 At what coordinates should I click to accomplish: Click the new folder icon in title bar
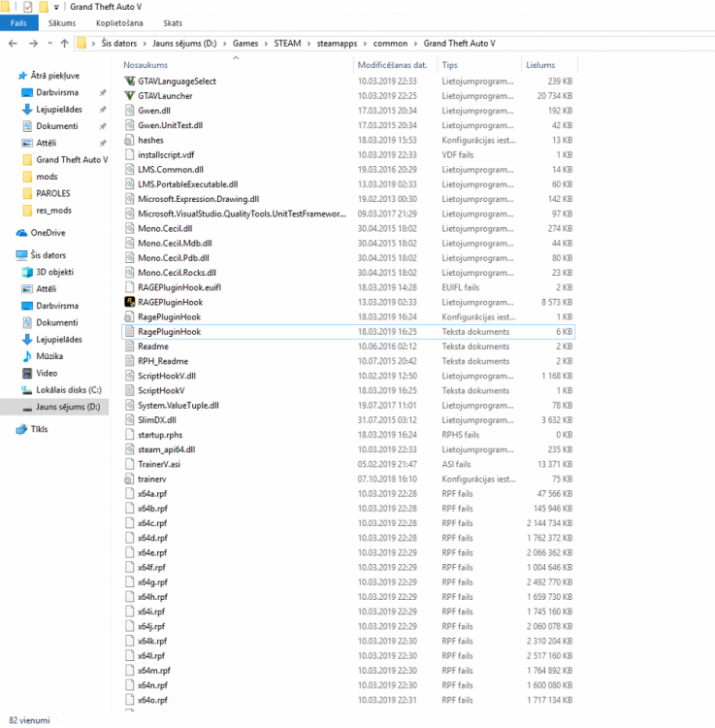[44, 7]
